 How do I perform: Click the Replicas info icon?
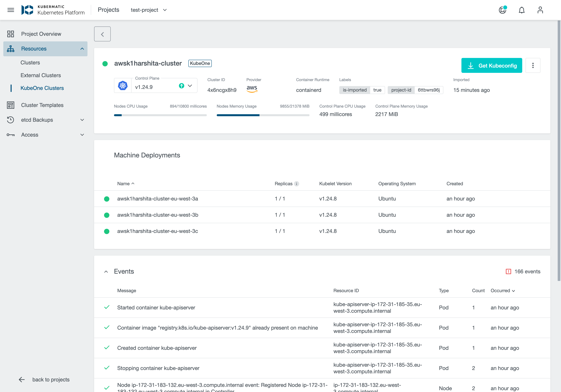[x=297, y=184]
